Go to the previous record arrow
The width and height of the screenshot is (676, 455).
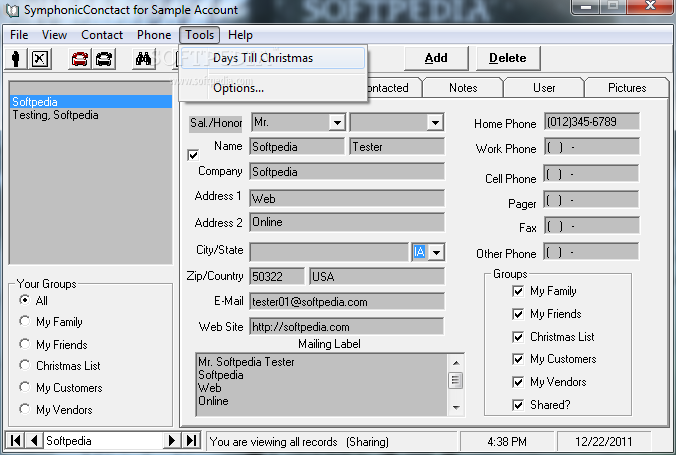pyautogui.click(x=34, y=440)
